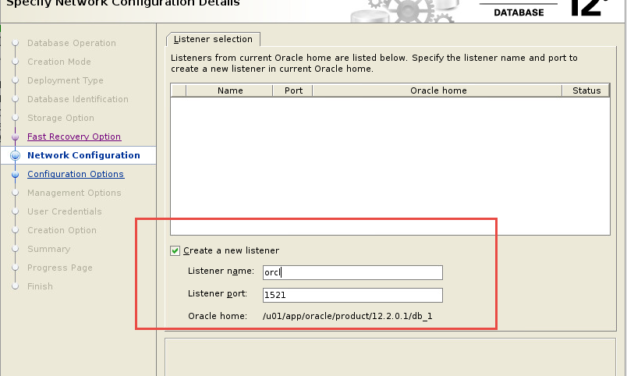627x376 pixels.
Task: Click the Summary step label
Action: pos(49,249)
